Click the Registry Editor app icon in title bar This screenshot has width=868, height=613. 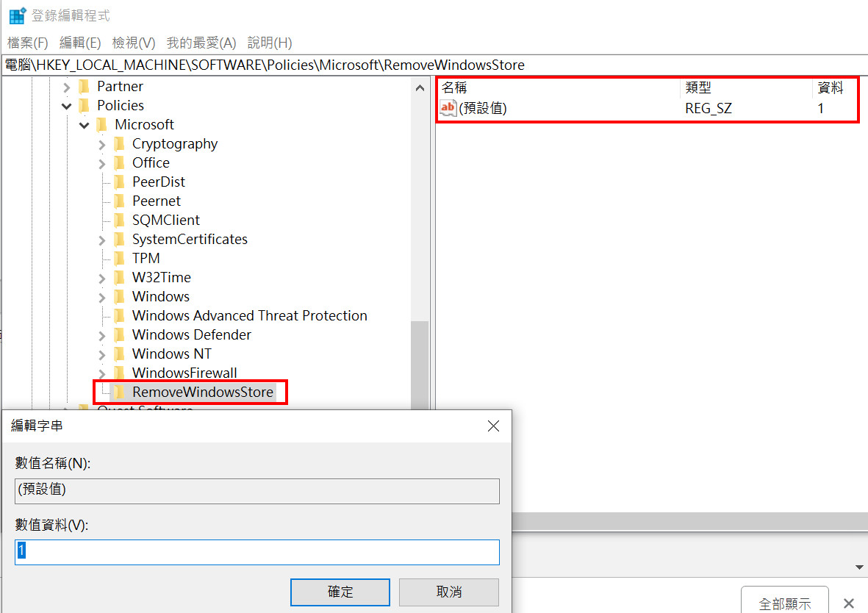coord(17,15)
